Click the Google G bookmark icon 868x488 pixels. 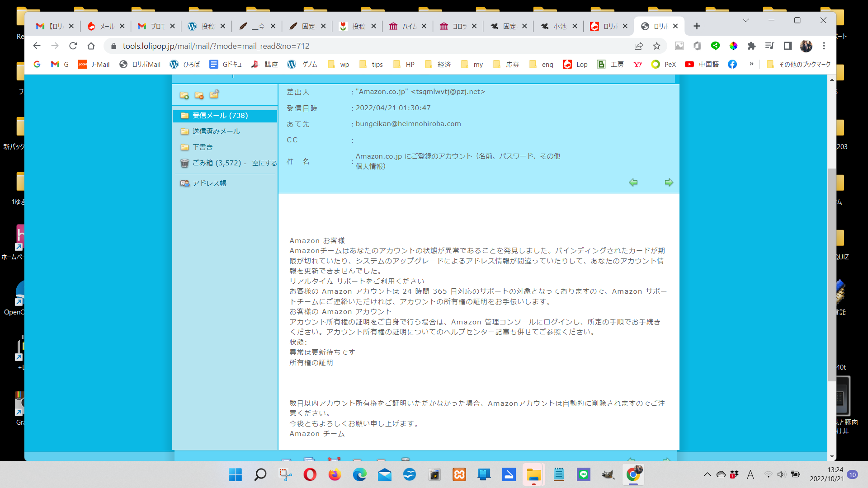pyautogui.click(x=37, y=65)
